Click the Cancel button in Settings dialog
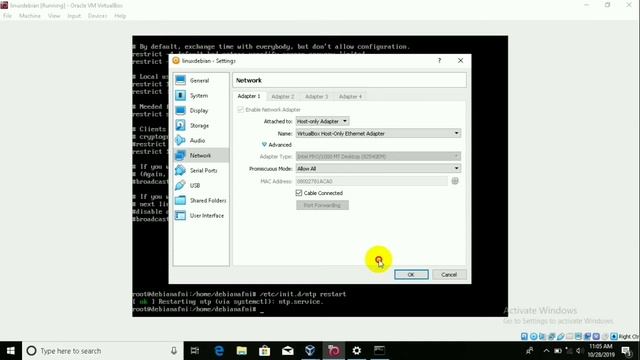 [449, 275]
